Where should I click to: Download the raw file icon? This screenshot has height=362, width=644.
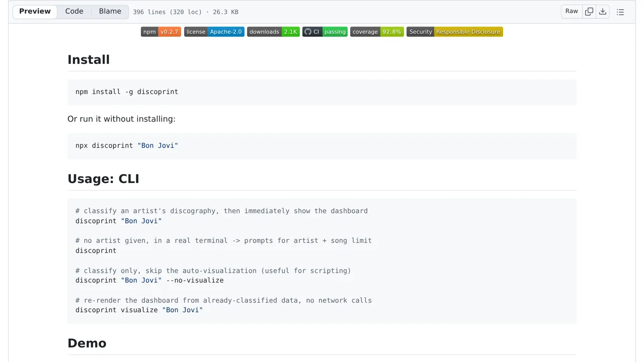point(603,12)
